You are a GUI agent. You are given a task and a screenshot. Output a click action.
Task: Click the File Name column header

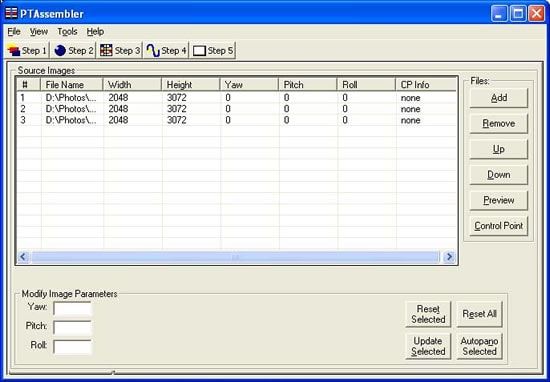click(72, 85)
